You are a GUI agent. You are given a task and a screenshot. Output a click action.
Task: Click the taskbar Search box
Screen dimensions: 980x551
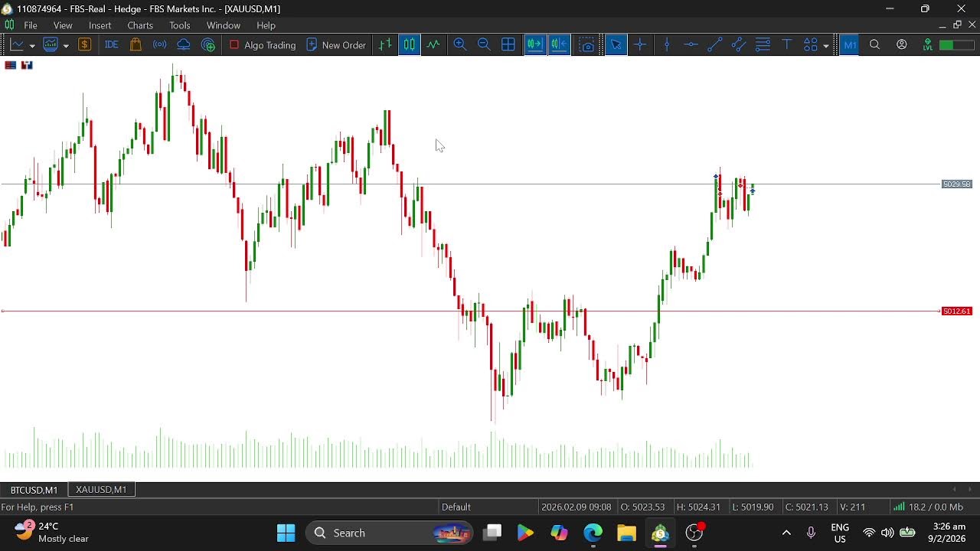click(390, 533)
